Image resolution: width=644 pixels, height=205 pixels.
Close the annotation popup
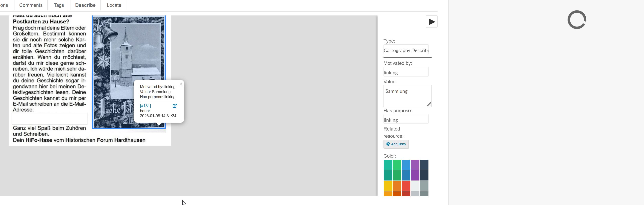(180, 84)
